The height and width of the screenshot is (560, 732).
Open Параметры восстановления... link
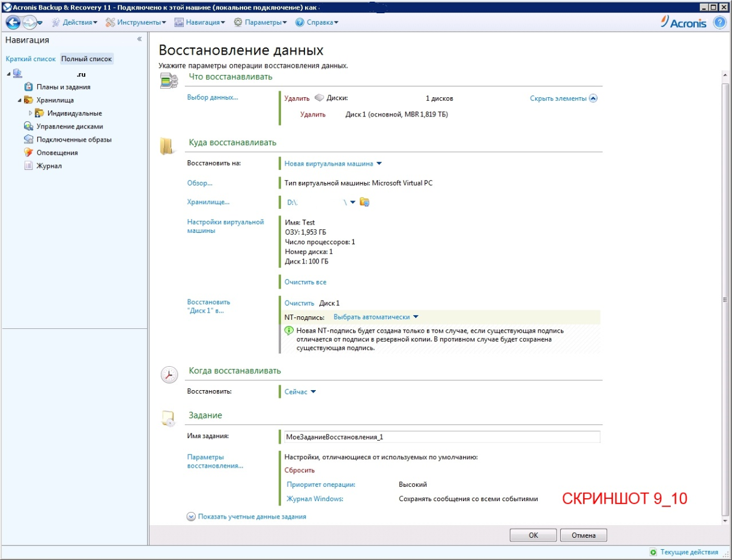tap(216, 461)
